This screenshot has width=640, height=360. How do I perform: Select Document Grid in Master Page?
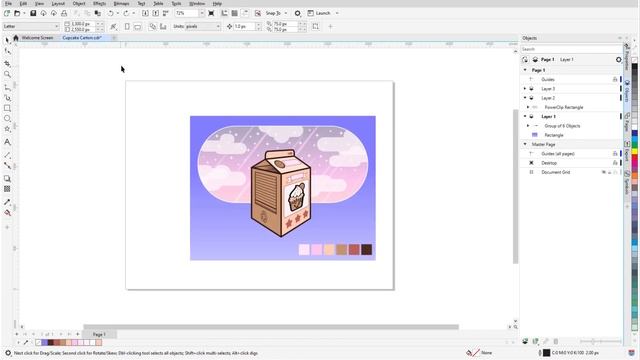(x=556, y=172)
